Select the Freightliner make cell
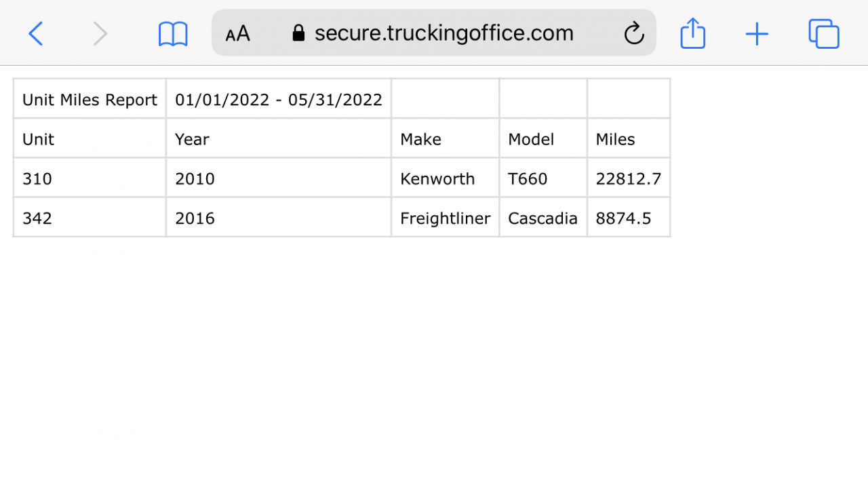Image resolution: width=868 pixels, height=488 pixels. (446, 217)
